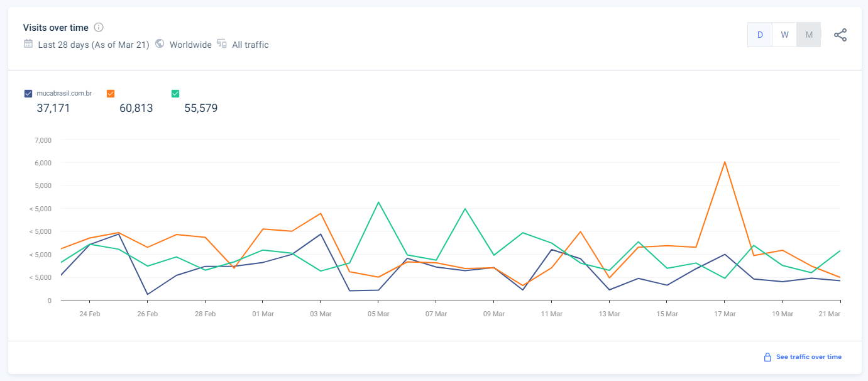Click the Last 28 days date range text

(x=94, y=45)
